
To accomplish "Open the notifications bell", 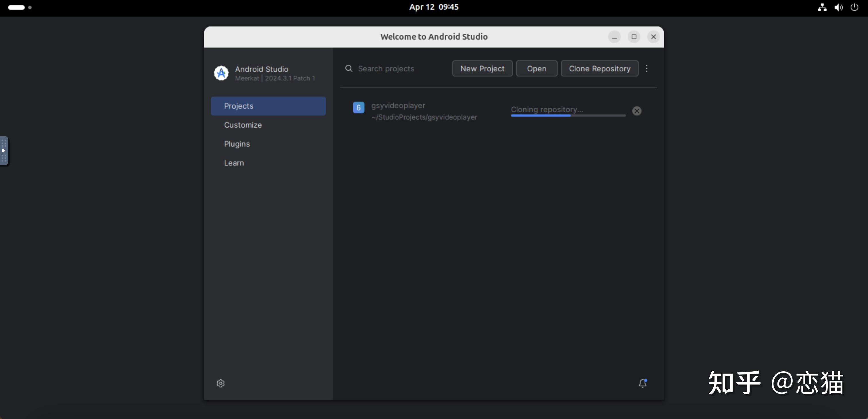I will tap(643, 383).
